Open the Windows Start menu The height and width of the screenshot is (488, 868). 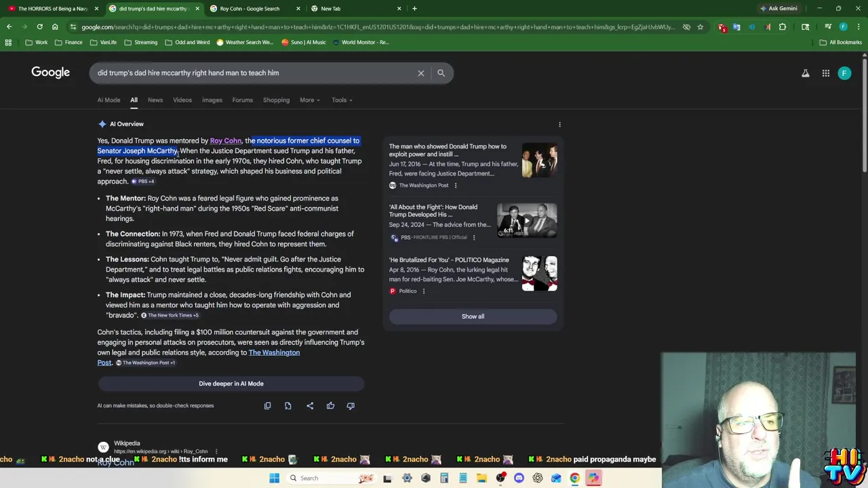pos(274,478)
